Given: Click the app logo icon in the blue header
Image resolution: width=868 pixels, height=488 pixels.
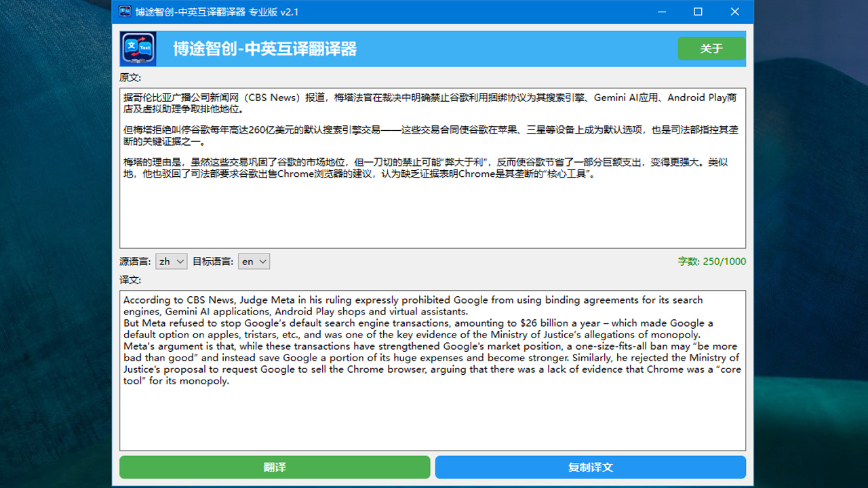Looking at the screenshot, I should [x=138, y=48].
